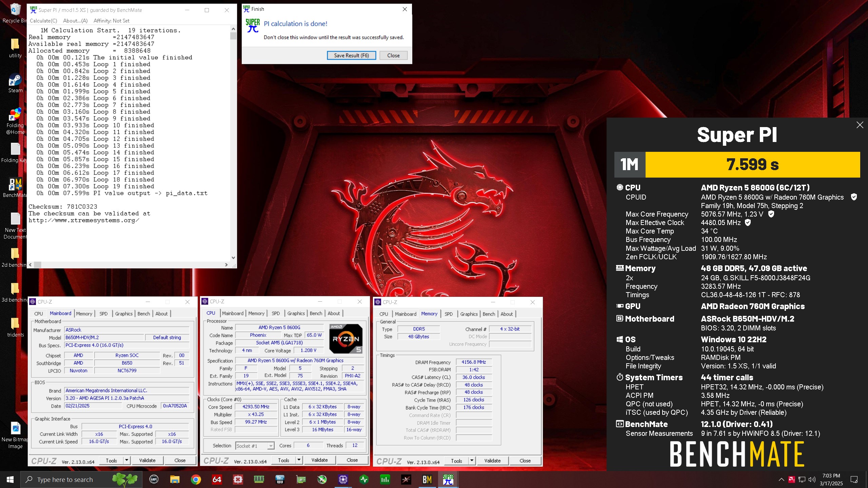Open Bench tab in middle CPU-Z window
868x488 pixels.
point(316,313)
